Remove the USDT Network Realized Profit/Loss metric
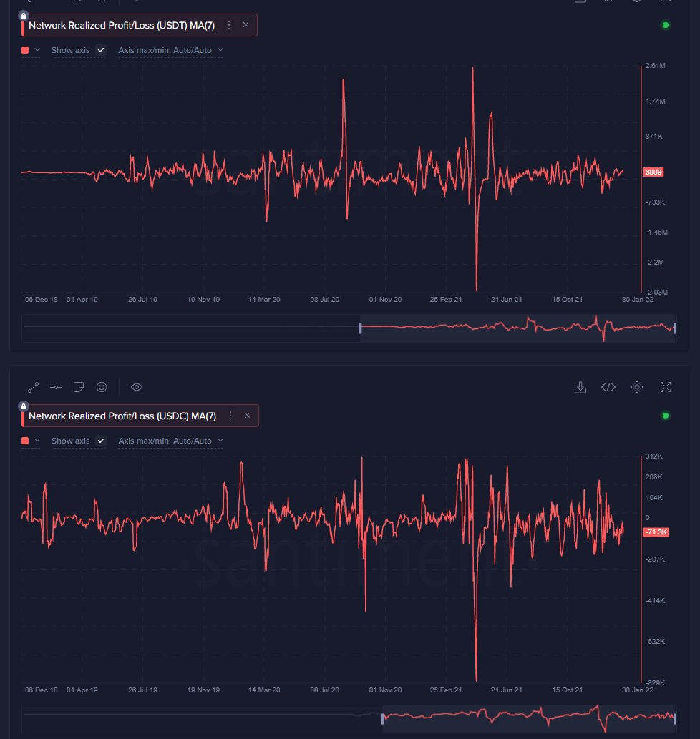The height and width of the screenshot is (739, 700). coord(246,25)
